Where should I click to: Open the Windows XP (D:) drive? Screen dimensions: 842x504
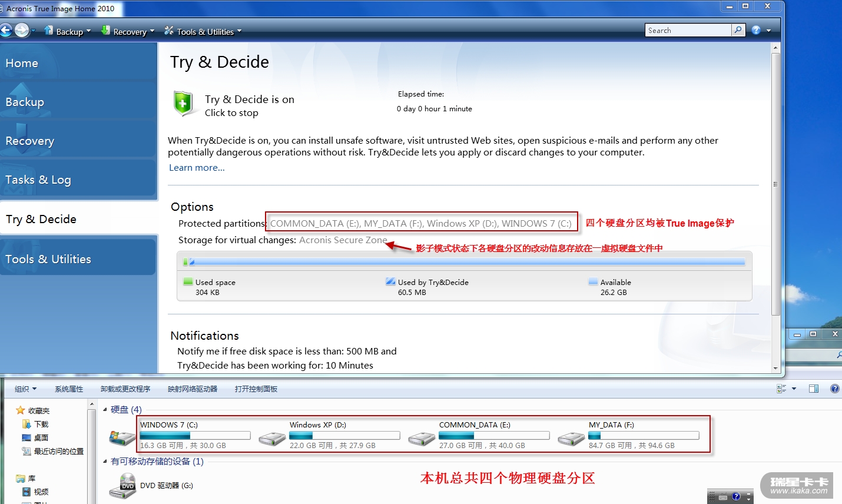330,435
